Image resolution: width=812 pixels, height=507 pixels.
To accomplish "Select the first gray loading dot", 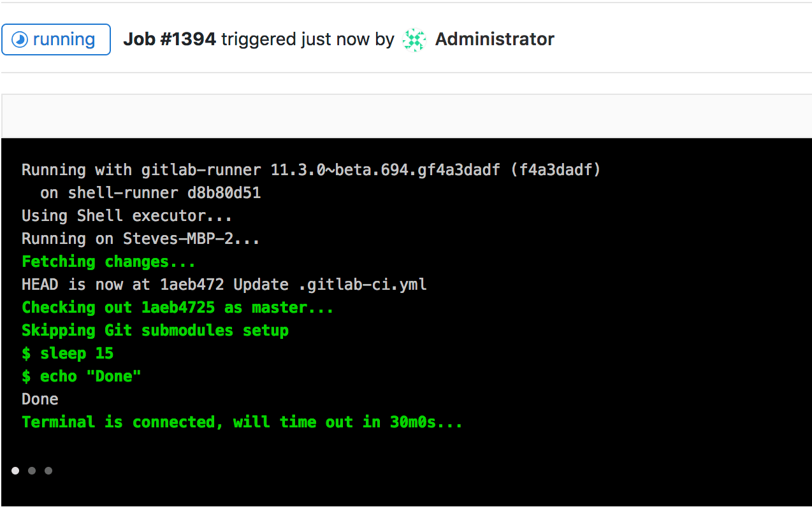I will point(15,470).
